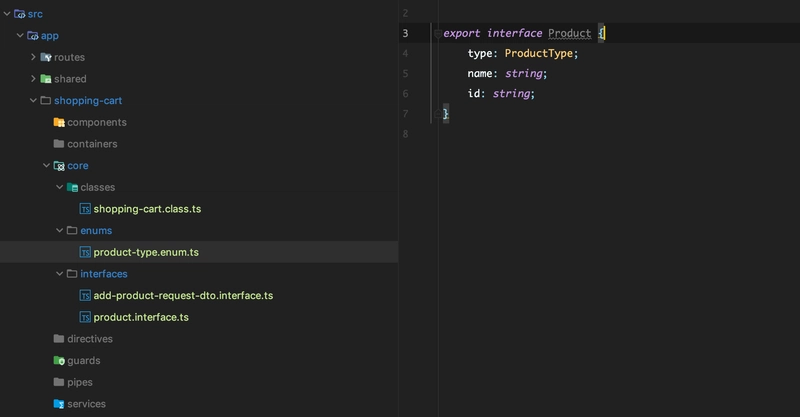Viewport: 800px width, 417px height.
Task: Collapse the src folder chevron
Action: (7, 14)
